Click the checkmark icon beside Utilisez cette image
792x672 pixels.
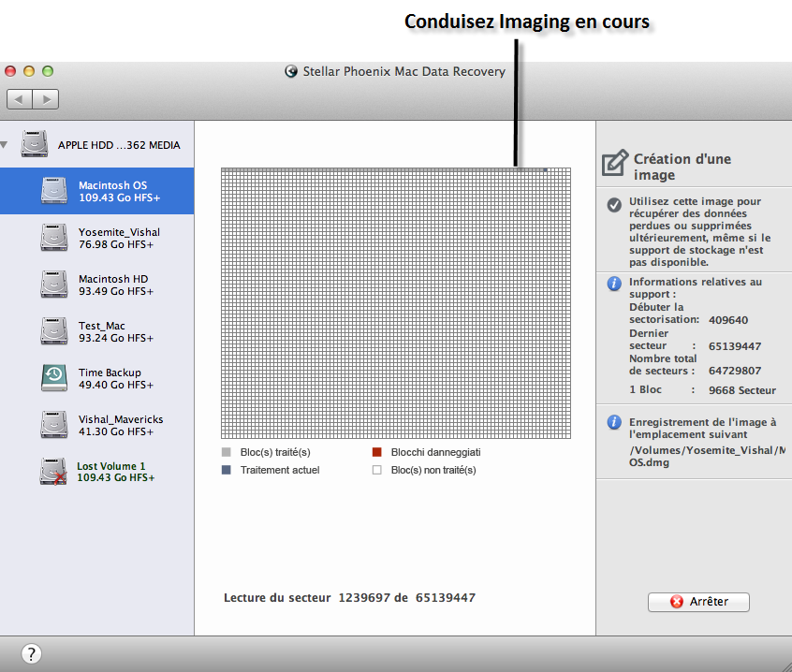click(x=614, y=204)
